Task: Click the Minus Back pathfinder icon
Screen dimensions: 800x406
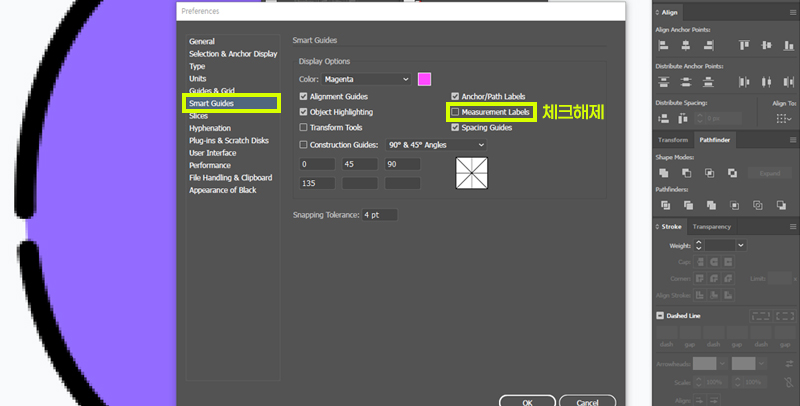Action: [781, 205]
